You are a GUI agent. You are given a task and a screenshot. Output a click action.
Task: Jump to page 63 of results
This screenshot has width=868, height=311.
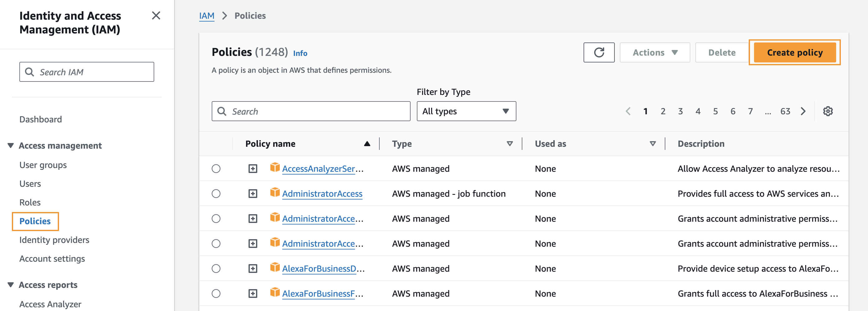[786, 111]
